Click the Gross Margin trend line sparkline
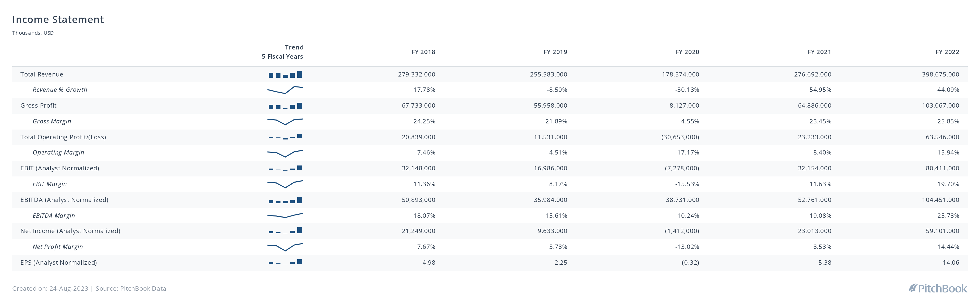This screenshot has width=980, height=307. coord(285,122)
